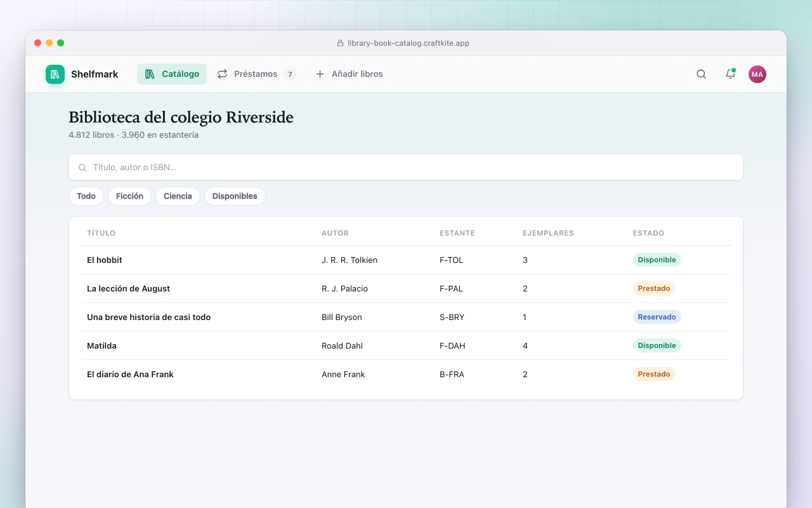The height and width of the screenshot is (508, 812).
Task: Filter by Ciencia
Action: point(178,196)
